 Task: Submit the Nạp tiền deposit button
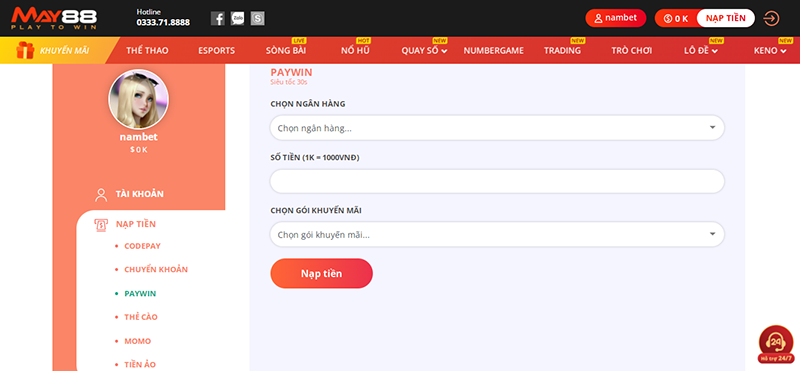[321, 274]
